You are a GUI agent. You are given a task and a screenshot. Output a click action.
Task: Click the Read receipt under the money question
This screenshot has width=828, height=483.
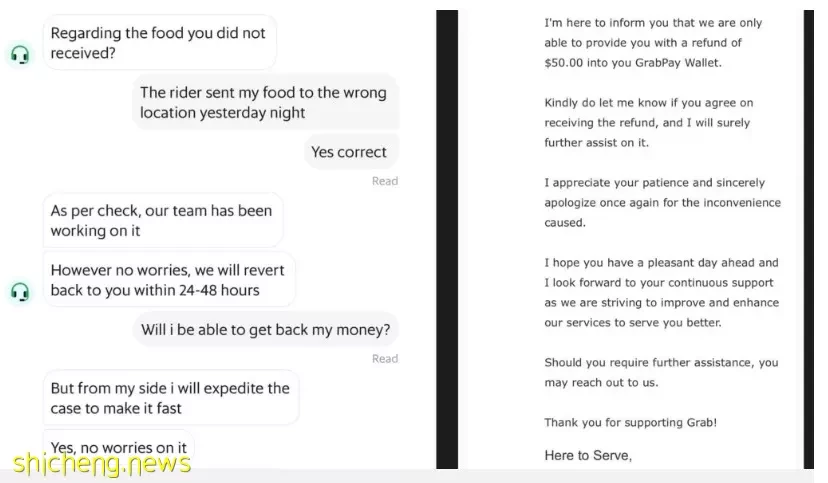click(x=385, y=359)
